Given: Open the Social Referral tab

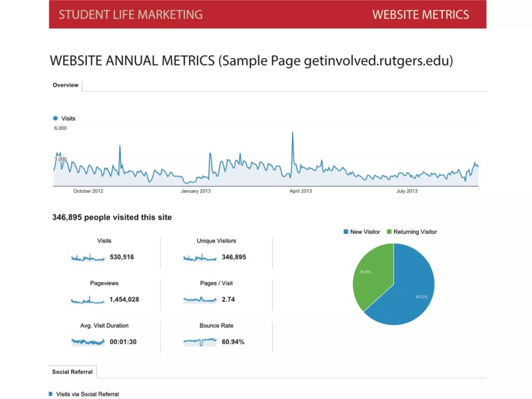Looking at the screenshot, I should coord(72,372).
